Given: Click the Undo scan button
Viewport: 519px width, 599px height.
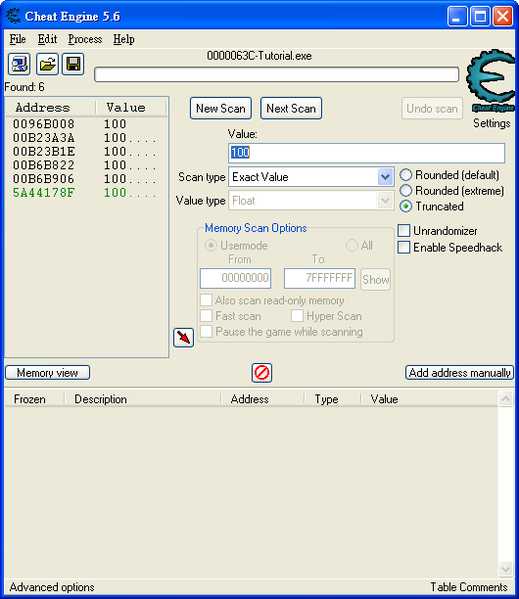Looking at the screenshot, I should pyautogui.click(x=432, y=108).
